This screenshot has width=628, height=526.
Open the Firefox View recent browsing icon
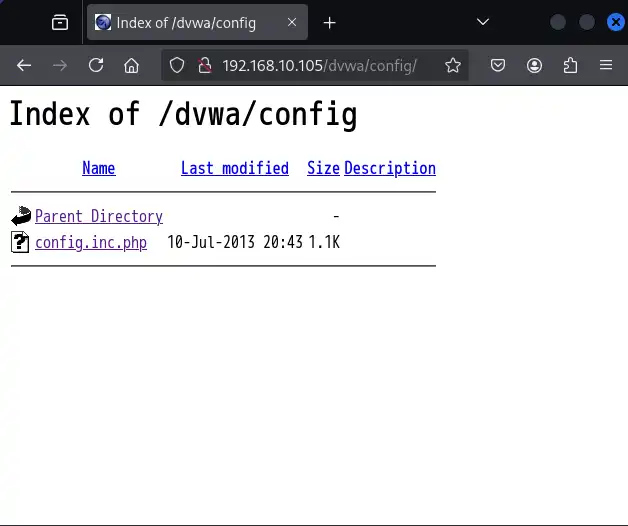[60, 22]
